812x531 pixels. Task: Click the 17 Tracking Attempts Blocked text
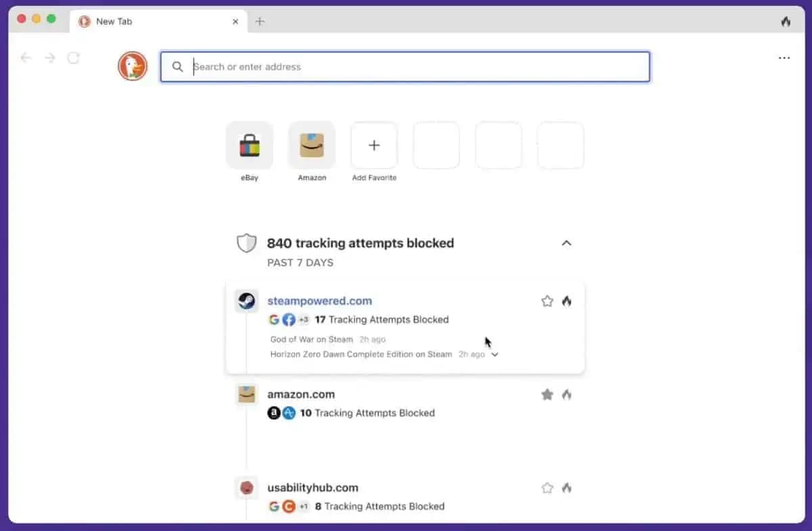pyautogui.click(x=382, y=320)
